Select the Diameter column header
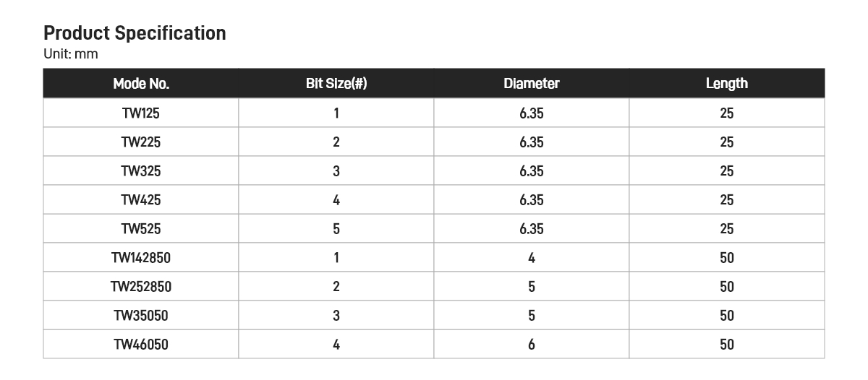This screenshot has height=380, width=868. coord(532,84)
